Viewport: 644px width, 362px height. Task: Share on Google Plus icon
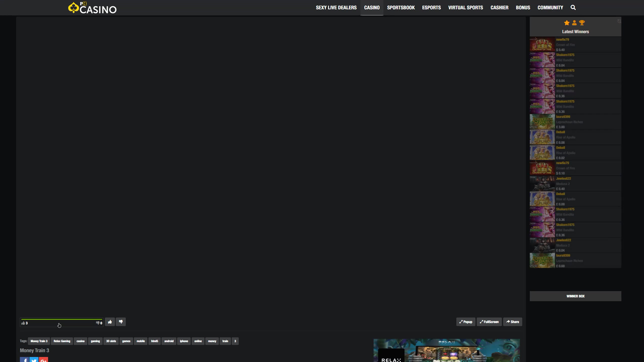pos(44,360)
